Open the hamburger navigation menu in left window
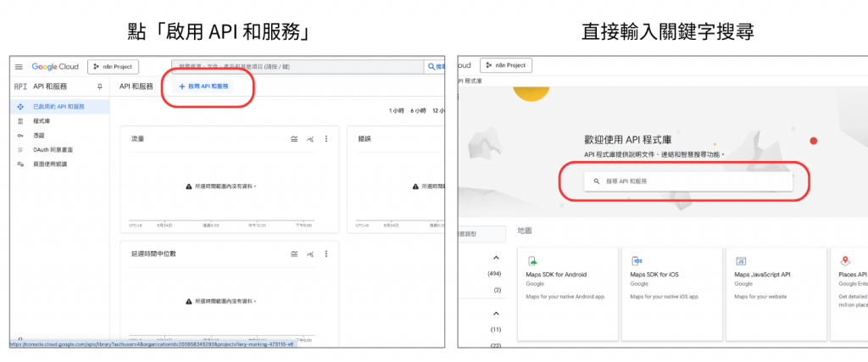 tap(19, 67)
